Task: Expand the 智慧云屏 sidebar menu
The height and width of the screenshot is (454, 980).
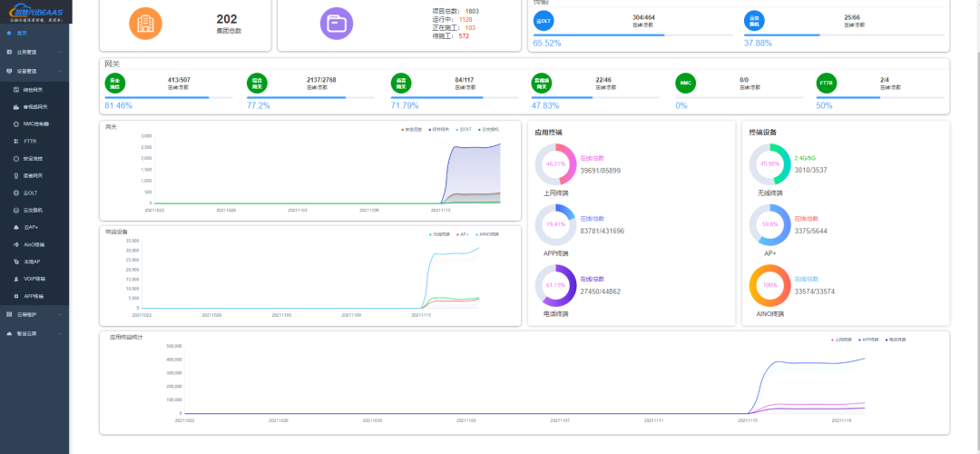Action: 35,334
